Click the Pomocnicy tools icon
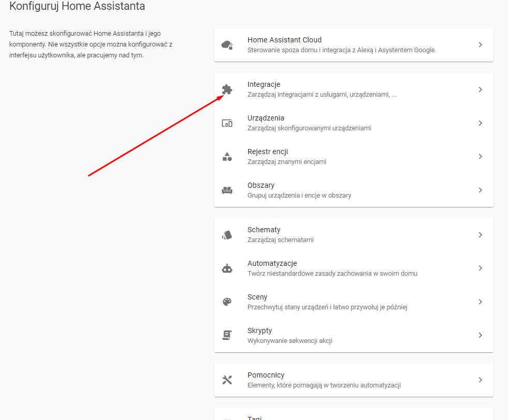The height and width of the screenshot is (420, 508). (227, 380)
